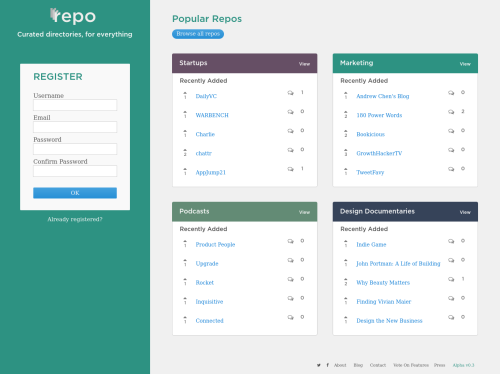Viewport: 500px width, 374px height.
Task: Open the Press footer link
Action: [440, 365]
